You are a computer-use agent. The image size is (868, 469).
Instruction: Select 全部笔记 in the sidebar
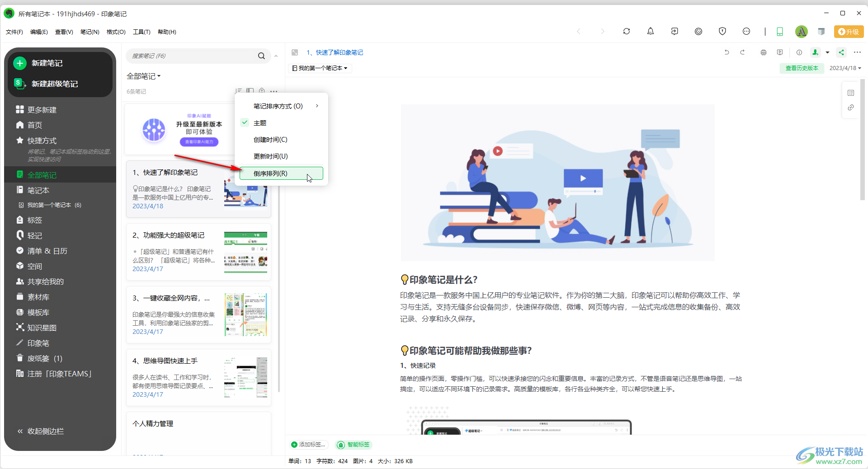60,175
